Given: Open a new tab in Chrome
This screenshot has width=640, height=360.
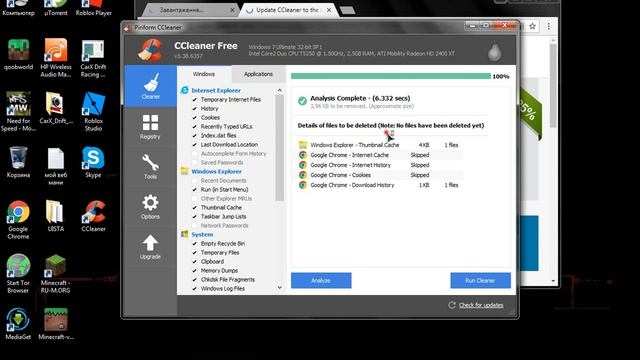Looking at the screenshot, I should 347,11.
